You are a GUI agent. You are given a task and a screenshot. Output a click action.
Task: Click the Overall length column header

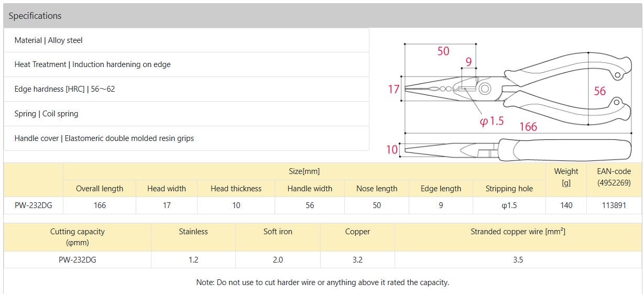click(x=100, y=189)
